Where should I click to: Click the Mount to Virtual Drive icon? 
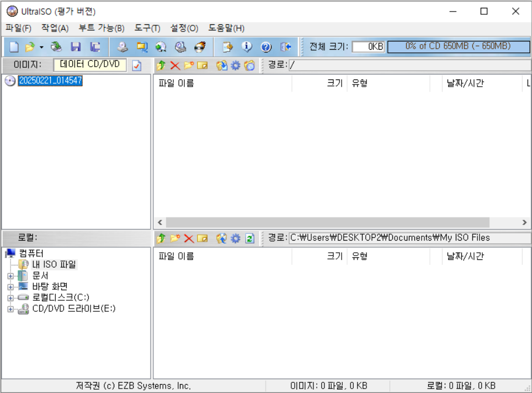[180, 46]
